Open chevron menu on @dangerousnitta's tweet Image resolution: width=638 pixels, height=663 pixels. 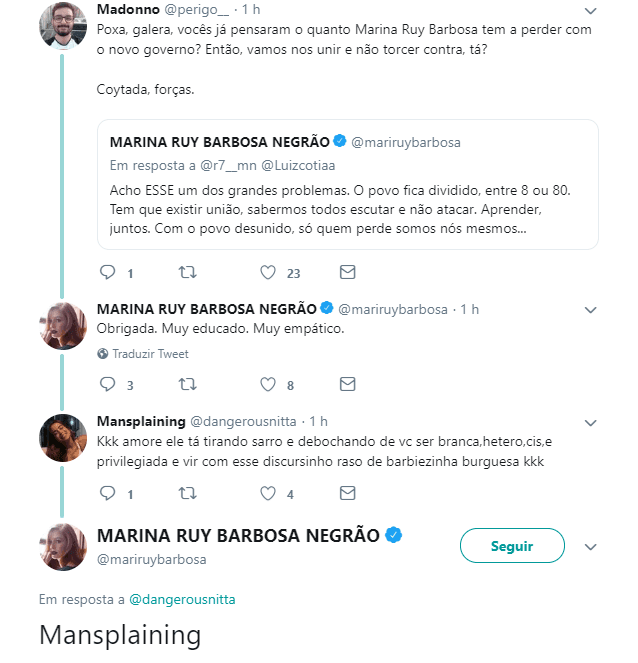(590, 423)
